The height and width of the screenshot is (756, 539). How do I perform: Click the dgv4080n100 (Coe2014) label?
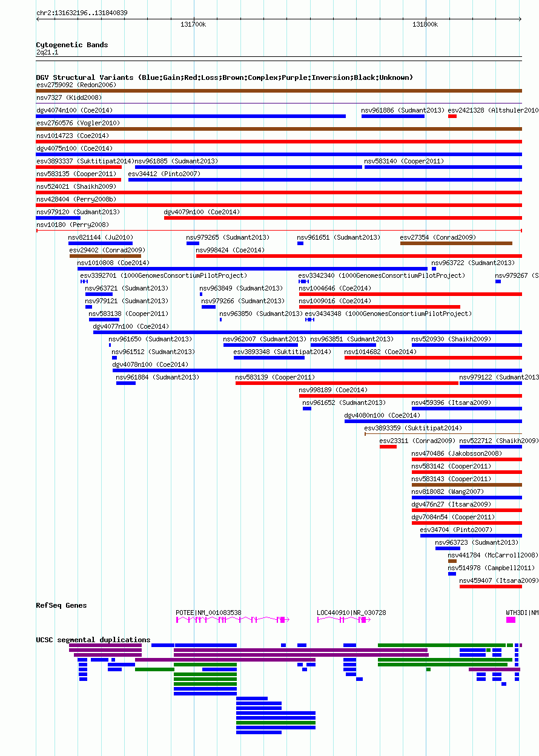click(x=382, y=415)
